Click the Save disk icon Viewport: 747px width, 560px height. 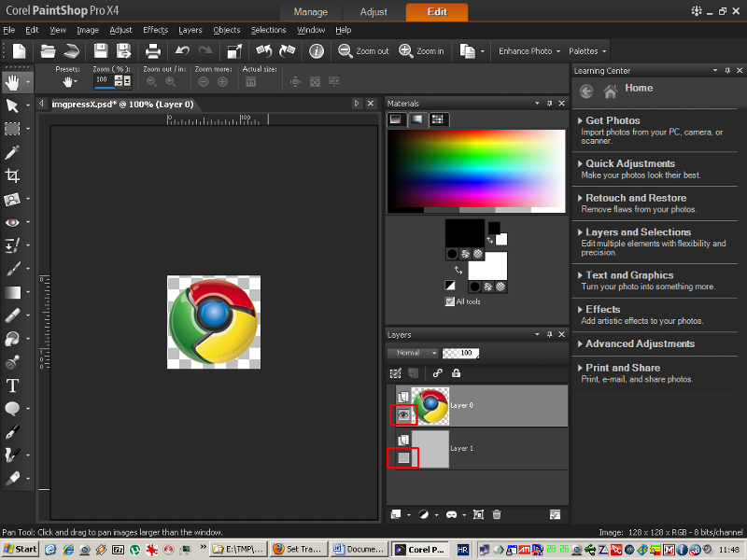click(x=101, y=51)
